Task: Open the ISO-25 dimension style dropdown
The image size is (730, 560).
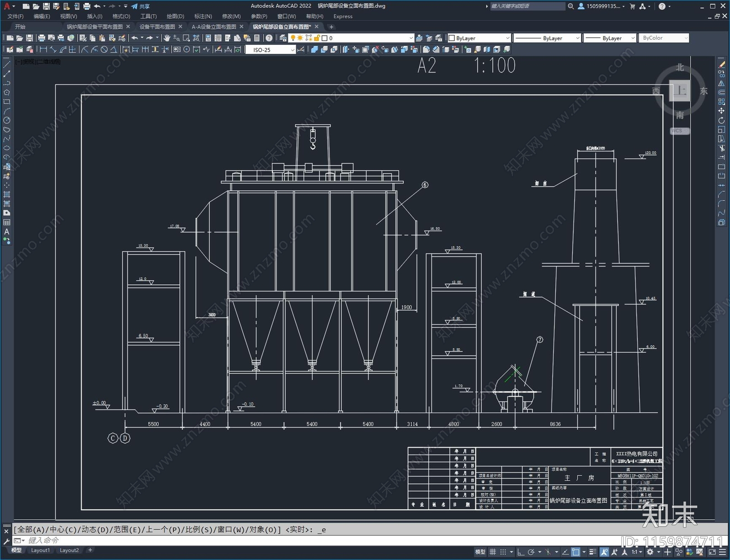Action: (292, 50)
